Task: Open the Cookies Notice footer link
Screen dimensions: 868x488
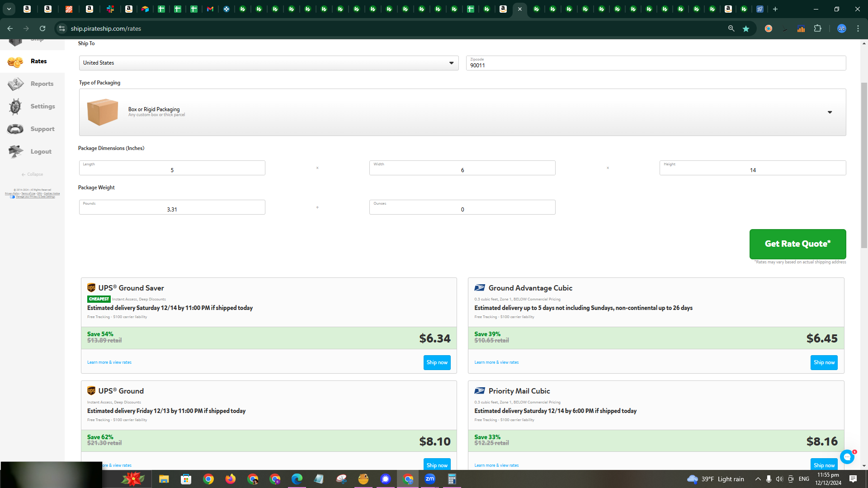Action: point(52,193)
